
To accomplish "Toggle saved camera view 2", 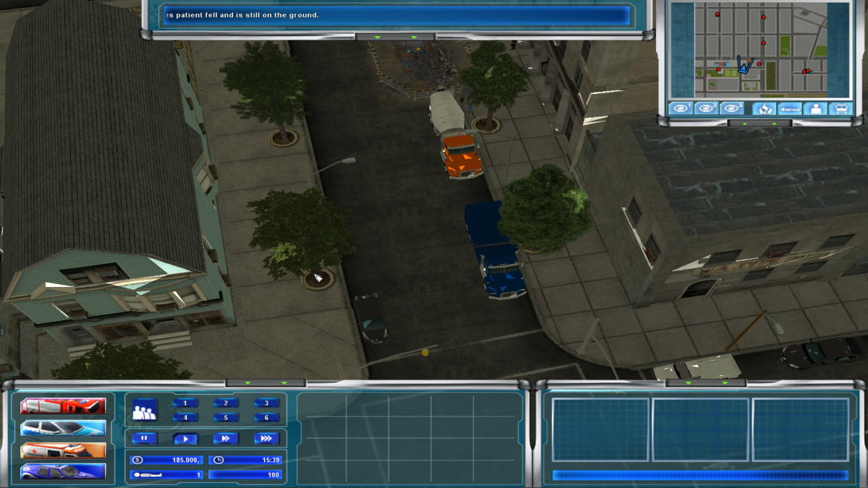I will pyautogui.click(x=707, y=109).
